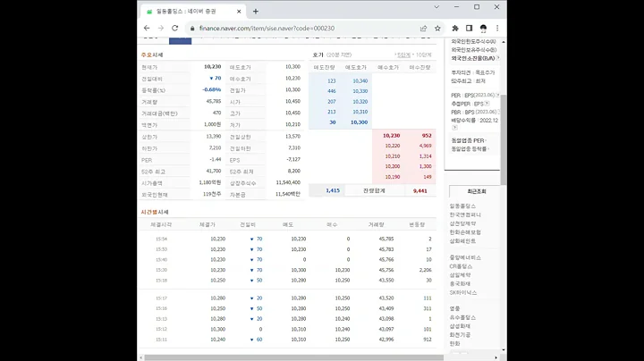Click the tab search chevron in title bar
This screenshot has width=644, height=361.
pos(436,7)
